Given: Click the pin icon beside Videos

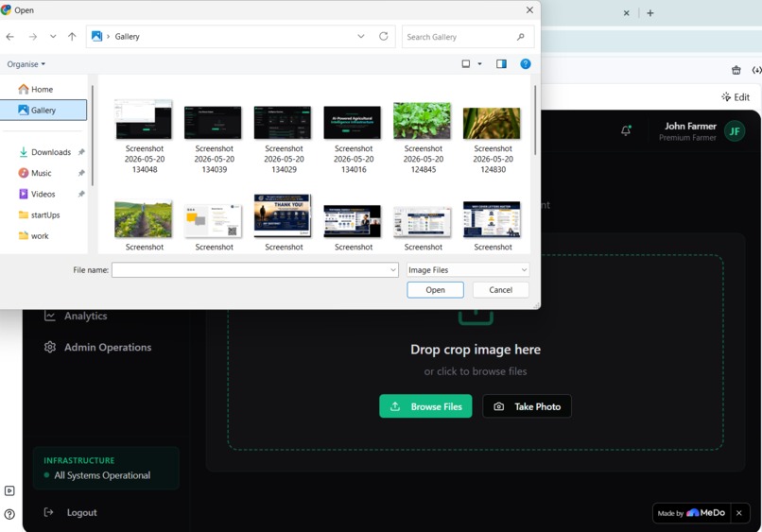Looking at the screenshot, I should point(81,194).
